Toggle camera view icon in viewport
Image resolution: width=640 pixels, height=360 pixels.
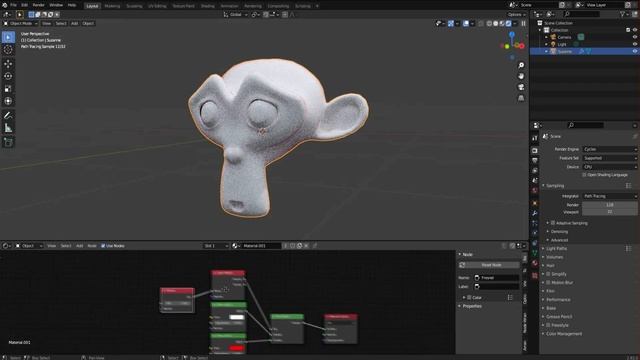521,87
